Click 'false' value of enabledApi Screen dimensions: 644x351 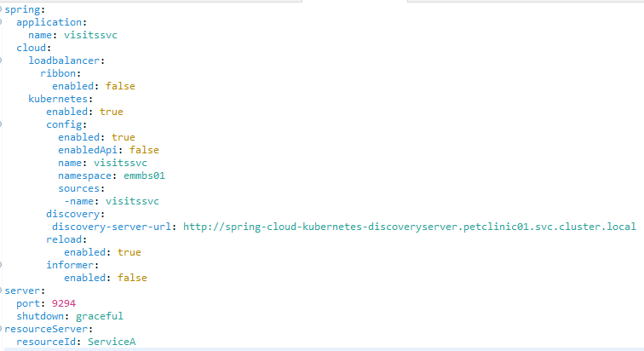pos(144,150)
